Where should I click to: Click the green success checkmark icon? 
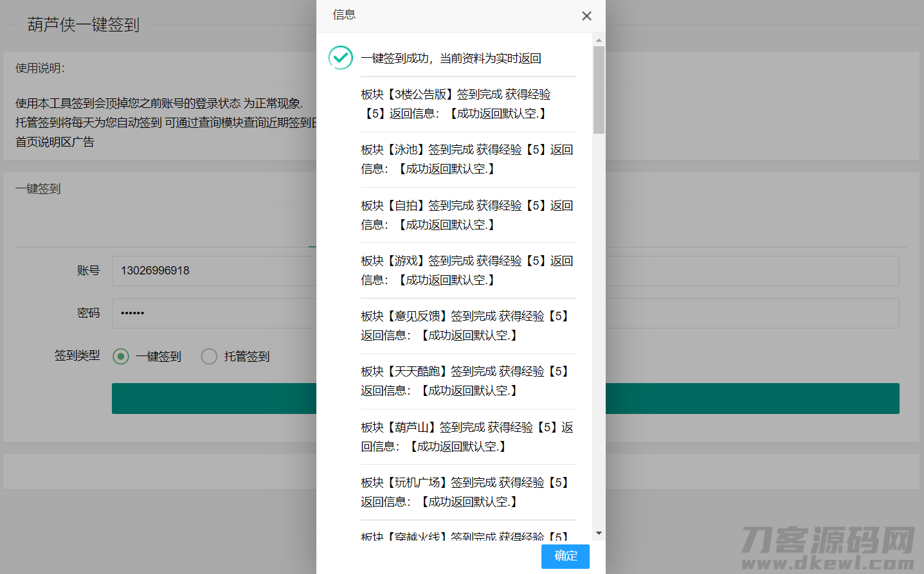(340, 58)
